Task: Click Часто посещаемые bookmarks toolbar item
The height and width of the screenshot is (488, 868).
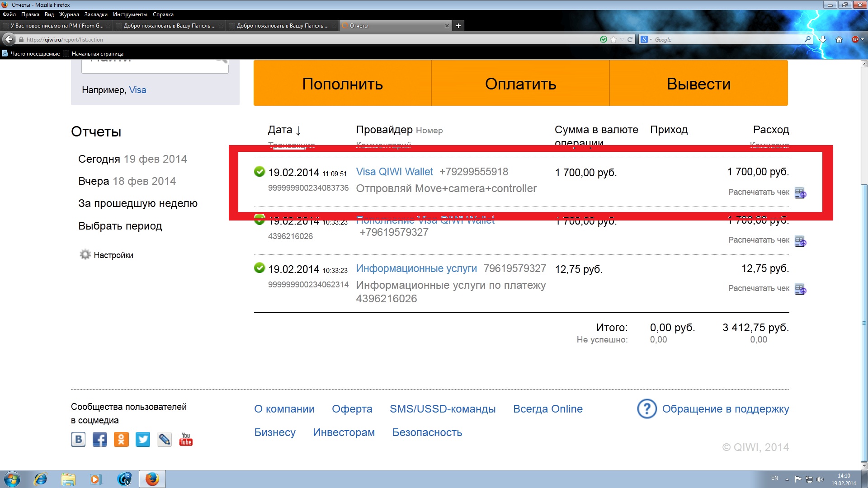Action: click(31, 54)
